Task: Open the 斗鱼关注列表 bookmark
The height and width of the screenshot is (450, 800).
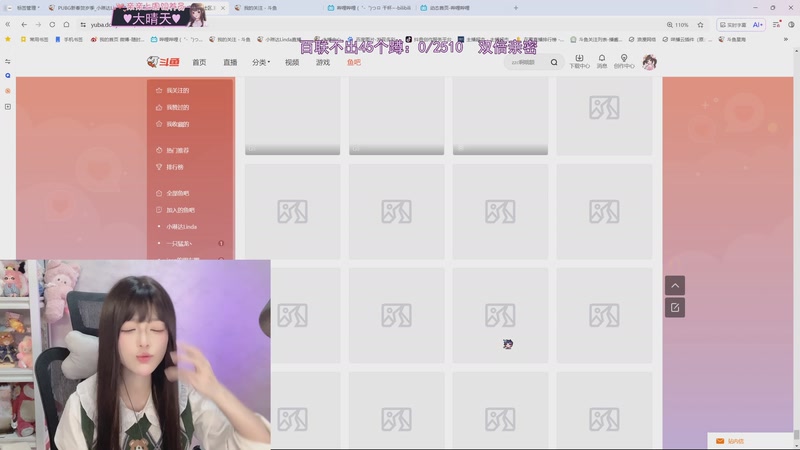Action: (596, 39)
